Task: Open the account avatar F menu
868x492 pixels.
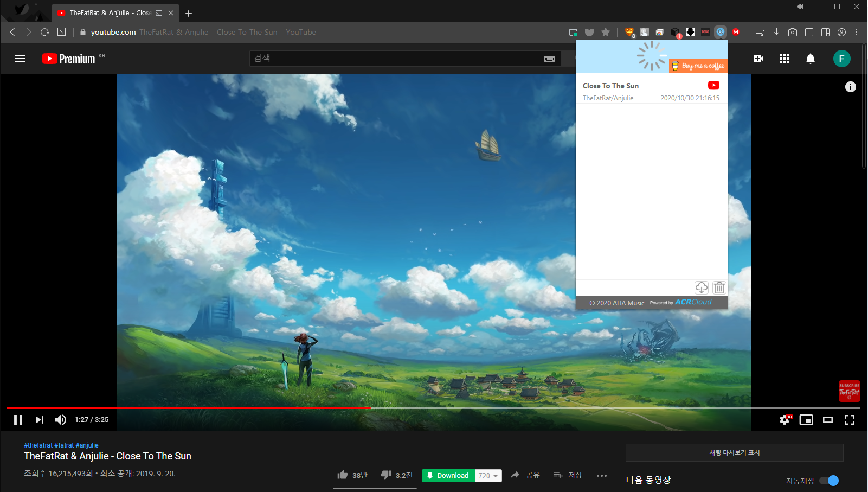Action: pos(842,59)
